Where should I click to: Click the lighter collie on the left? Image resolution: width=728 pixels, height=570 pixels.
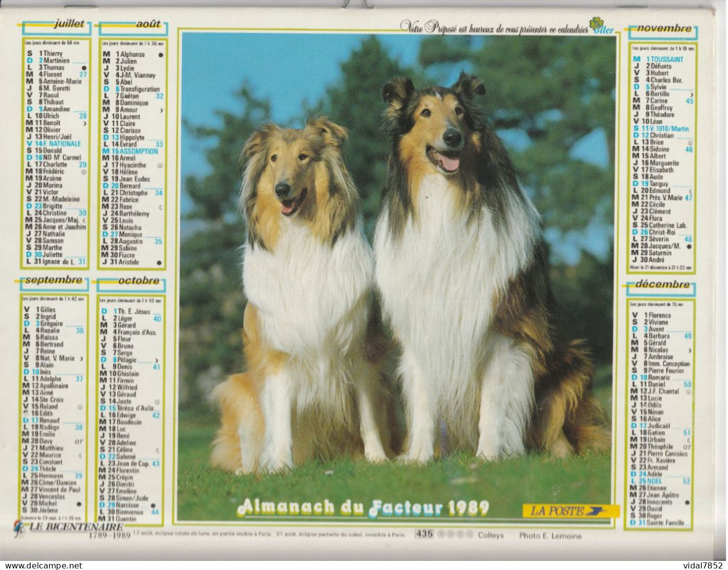point(304,297)
